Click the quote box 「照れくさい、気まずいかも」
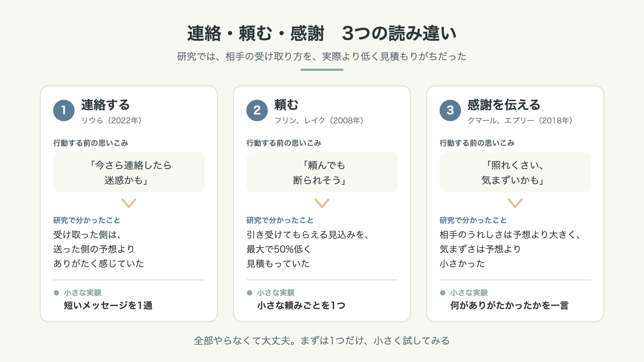Screen dimensions: 644x362 (515, 172)
